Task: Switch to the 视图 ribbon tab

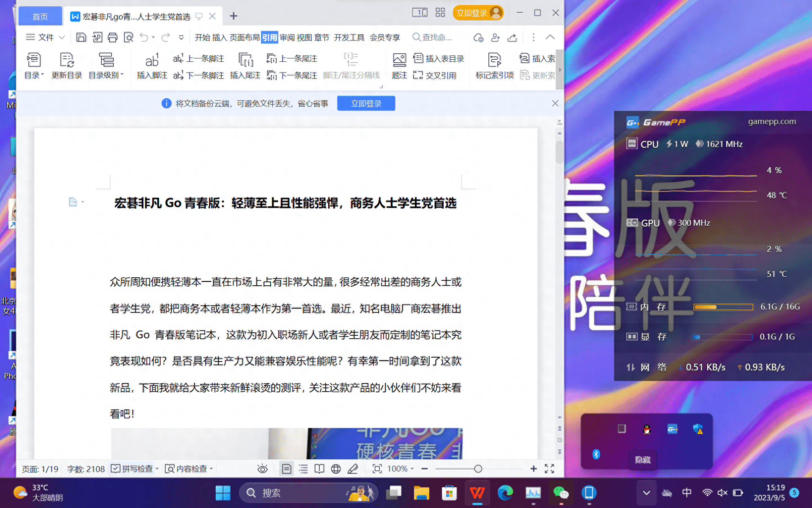Action: coord(304,37)
